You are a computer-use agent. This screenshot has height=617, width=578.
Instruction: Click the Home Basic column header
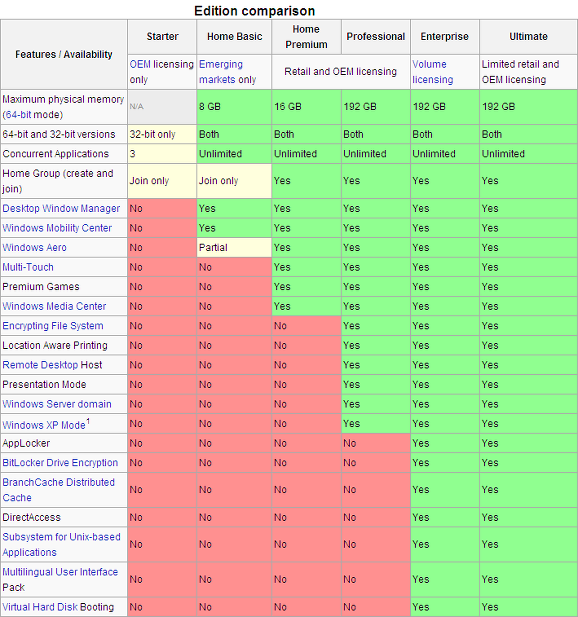[234, 37]
